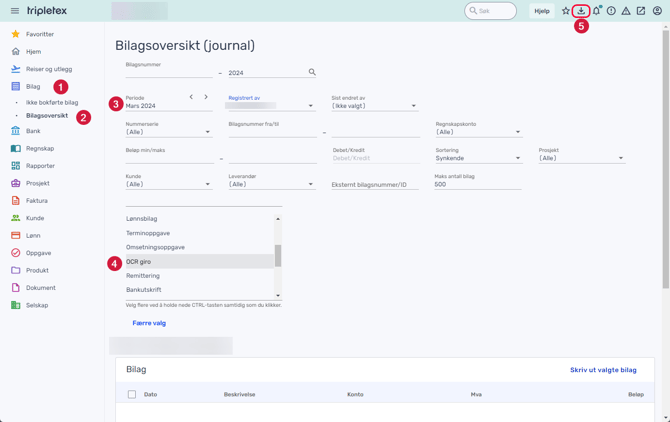670x422 pixels.
Task: Open the Sortering dropdown showing Synkende
Action: (478, 158)
